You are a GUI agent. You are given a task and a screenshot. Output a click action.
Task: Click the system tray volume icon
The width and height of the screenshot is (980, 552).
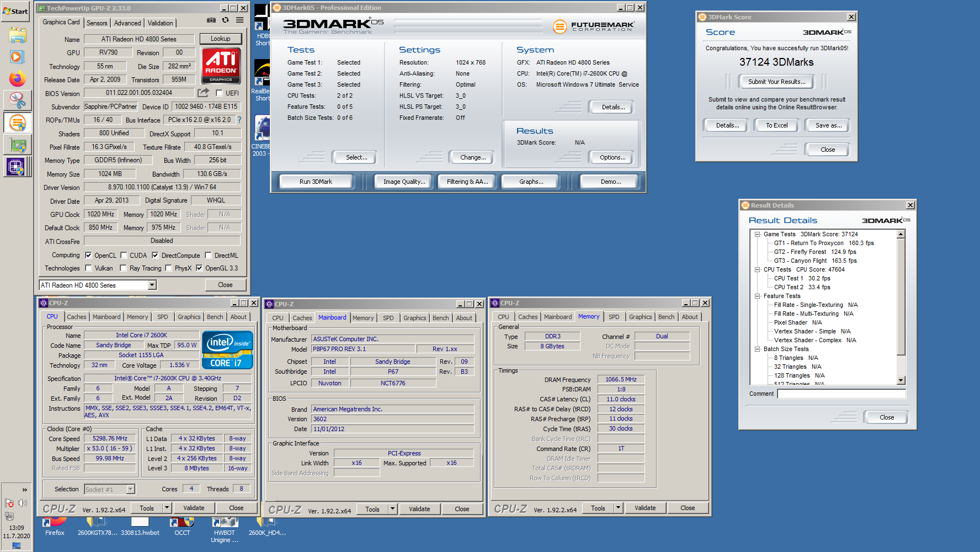click(23, 503)
